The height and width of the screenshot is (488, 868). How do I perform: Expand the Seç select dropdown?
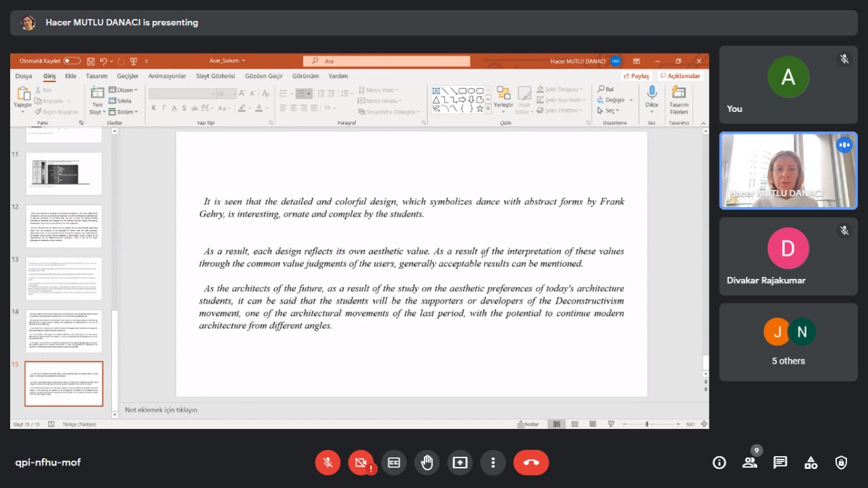coord(607,111)
